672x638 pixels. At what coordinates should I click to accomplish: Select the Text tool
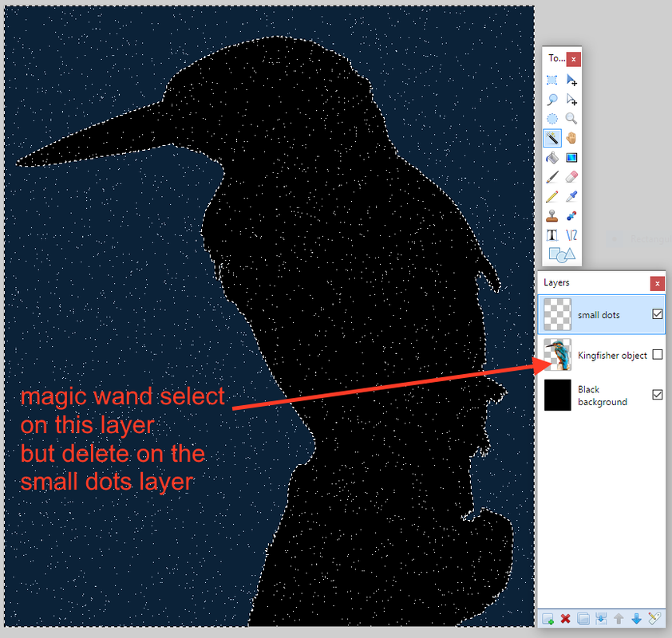click(552, 235)
